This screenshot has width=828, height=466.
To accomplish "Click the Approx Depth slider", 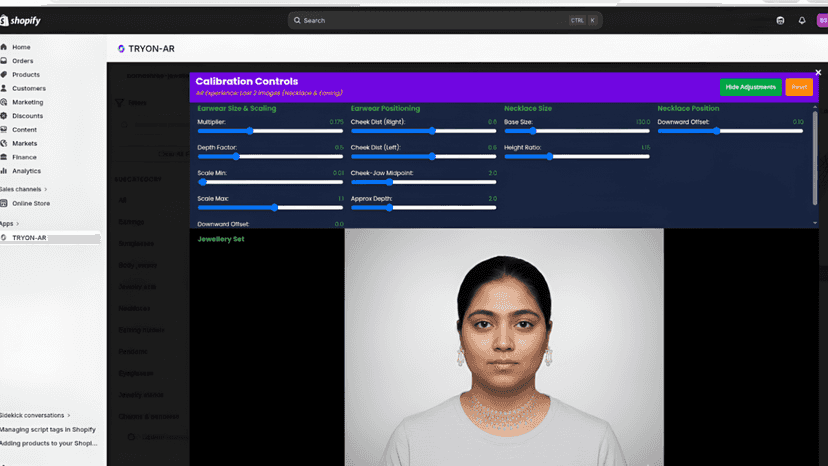I will coord(424,208).
